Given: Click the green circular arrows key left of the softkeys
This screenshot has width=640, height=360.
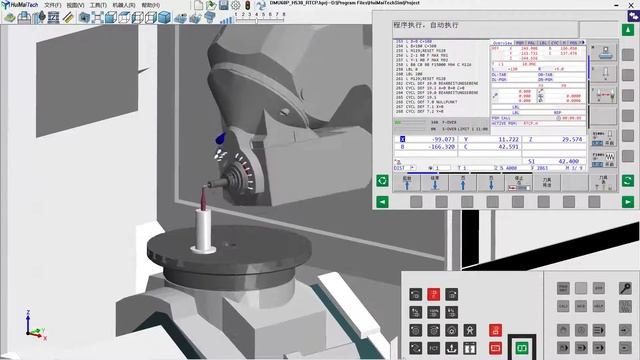Looking at the screenshot, I should (x=382, y=180).
